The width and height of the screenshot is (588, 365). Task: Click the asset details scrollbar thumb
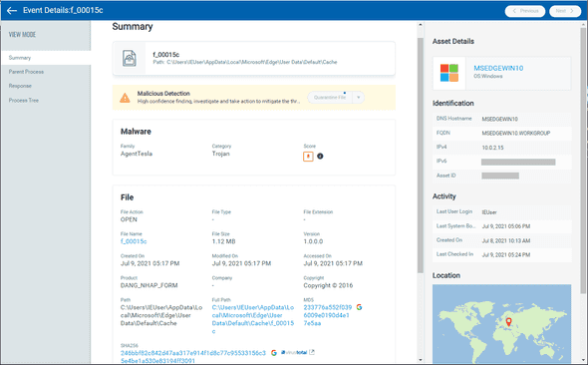point(583,161)
